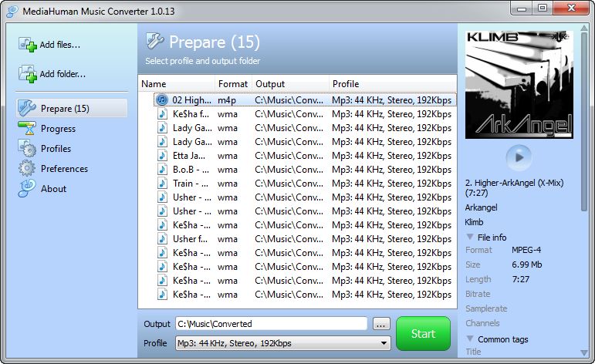The width and height of the screenshot is (595, 364).
Task: Select the 02 High... m4p row
Action: (x=305, y=100)
